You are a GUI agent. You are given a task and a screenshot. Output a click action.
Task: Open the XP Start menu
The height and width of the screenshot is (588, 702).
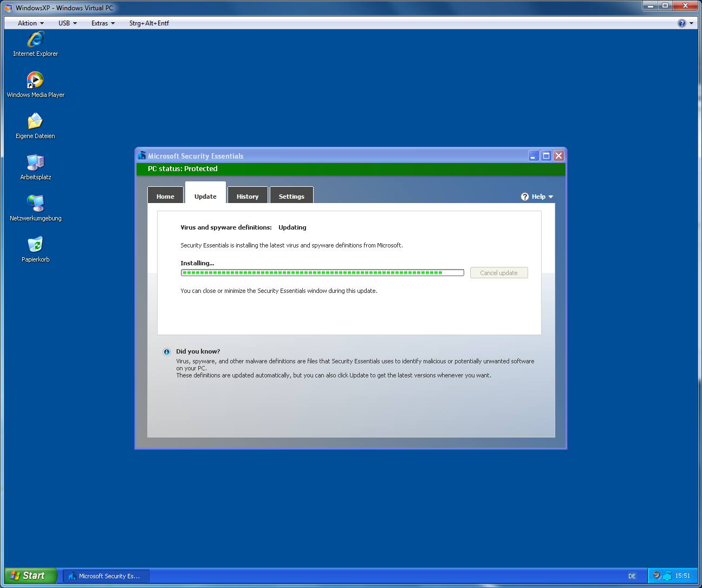pos(30,576)
